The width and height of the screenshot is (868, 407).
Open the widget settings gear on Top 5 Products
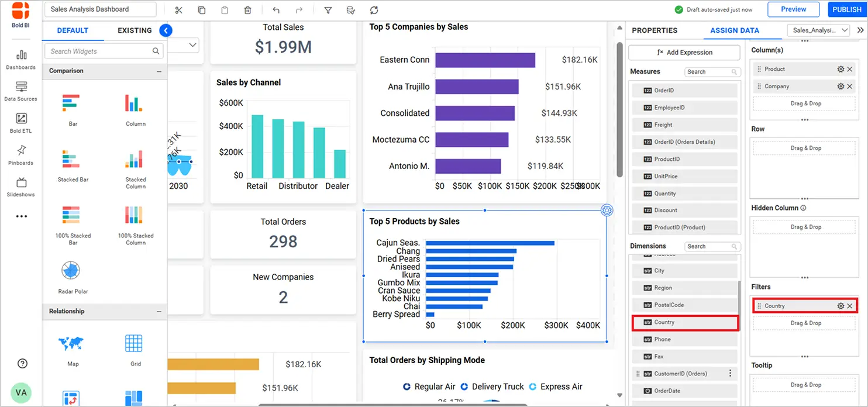click(607, 211)
